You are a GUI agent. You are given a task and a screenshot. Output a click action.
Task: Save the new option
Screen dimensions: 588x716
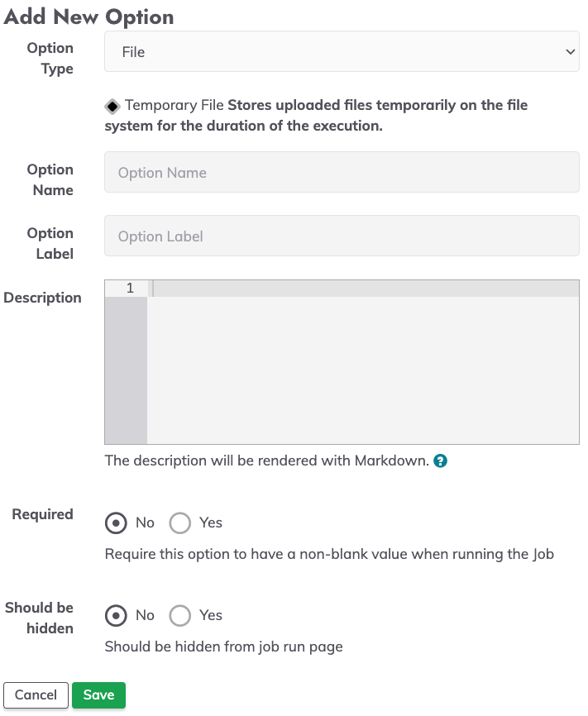pos(98,695)
